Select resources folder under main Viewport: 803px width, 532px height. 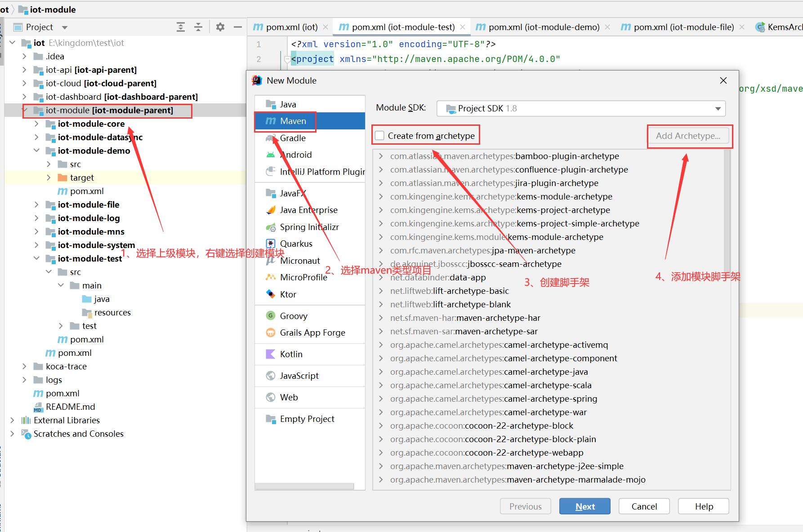tap(112, 312)
